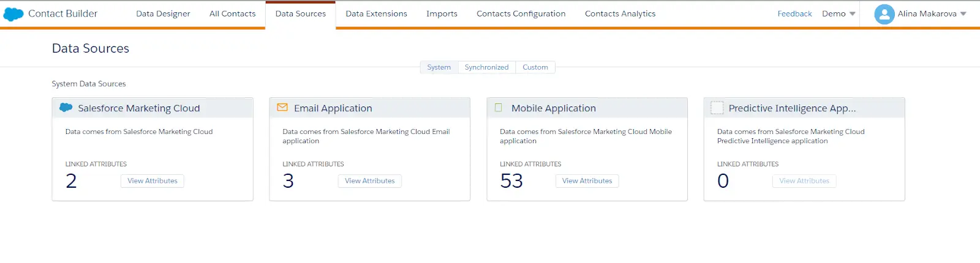View Attributes for Salesforce Marketing Cloud
Screen dimensions: 980x263
point(153,181)
